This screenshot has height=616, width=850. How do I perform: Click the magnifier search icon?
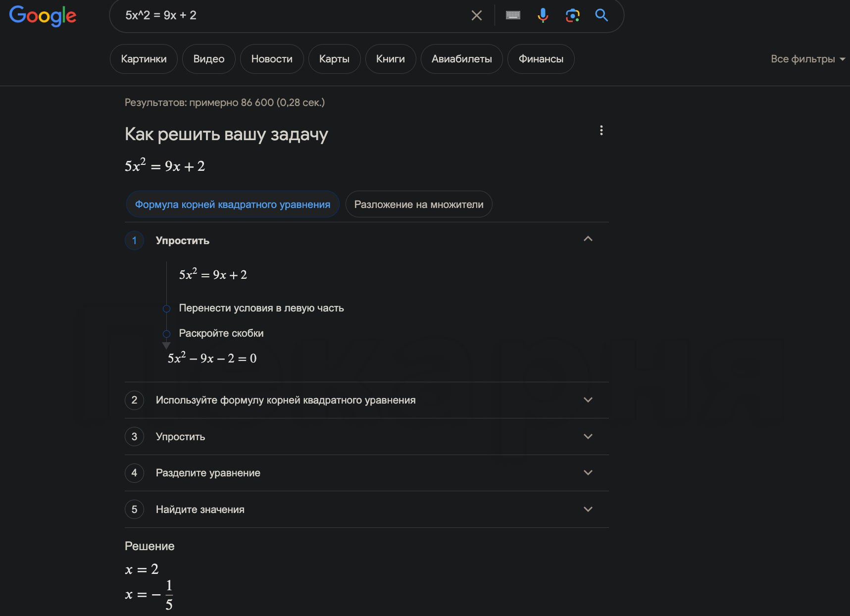pos(601,15)
